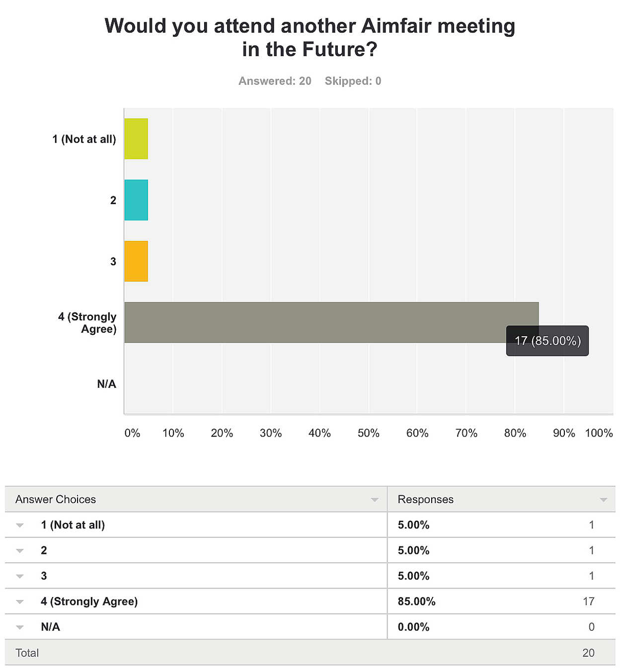The width and height of the screenshot is (621, 672).
Task: Expand the row arrow beside answer 2
Action: click(20, 551)
